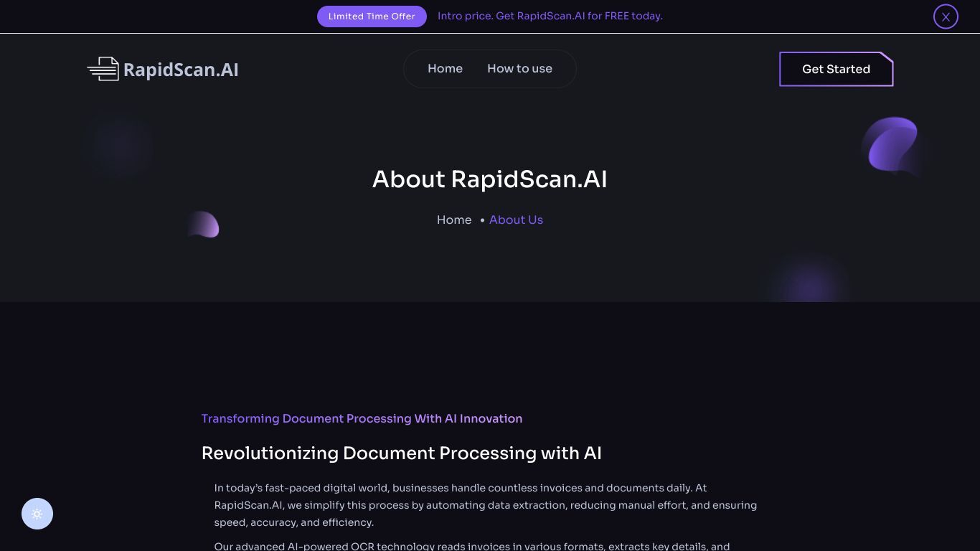Image resolution: width=980 pixels, height=551 pixels.
Task: Click Revolutionizing Document Processing with AI heading
Action: pyautogui.click(x=401, y=453)
